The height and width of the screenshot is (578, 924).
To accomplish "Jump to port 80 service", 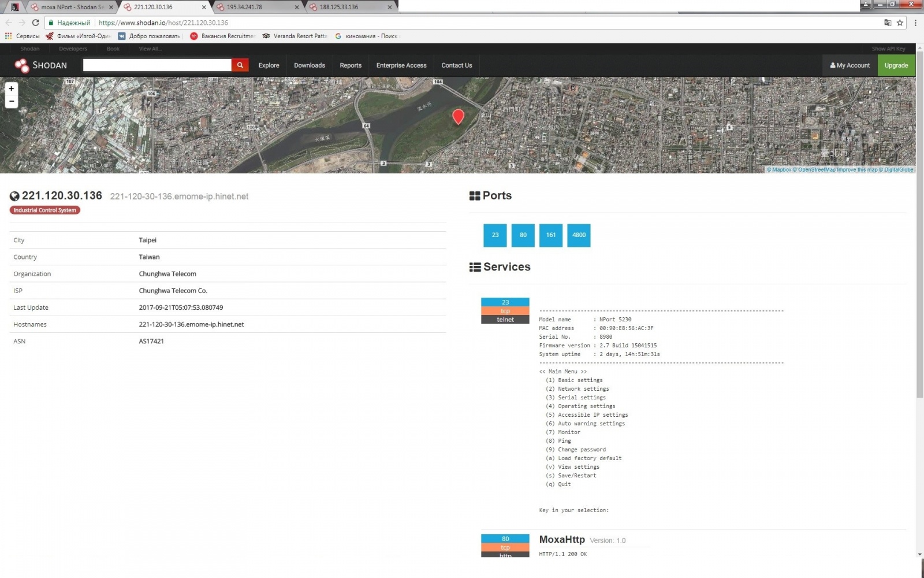I will 523,235.
